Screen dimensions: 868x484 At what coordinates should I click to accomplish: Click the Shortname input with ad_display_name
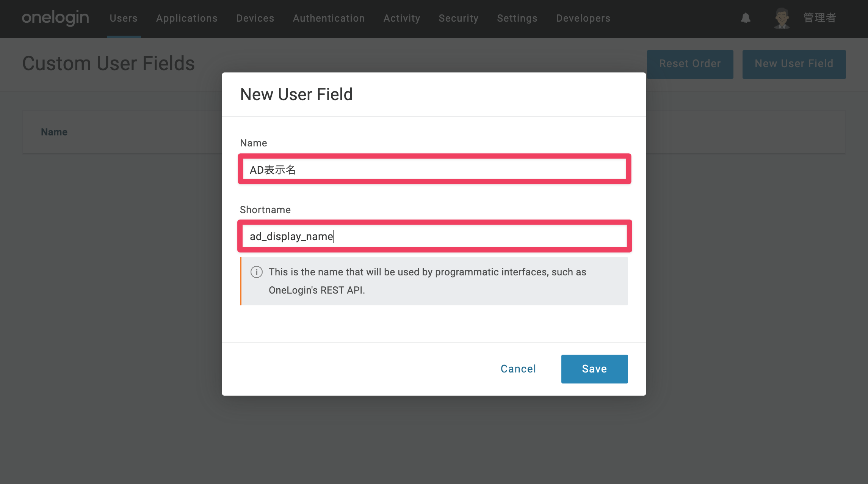[434, 236]
